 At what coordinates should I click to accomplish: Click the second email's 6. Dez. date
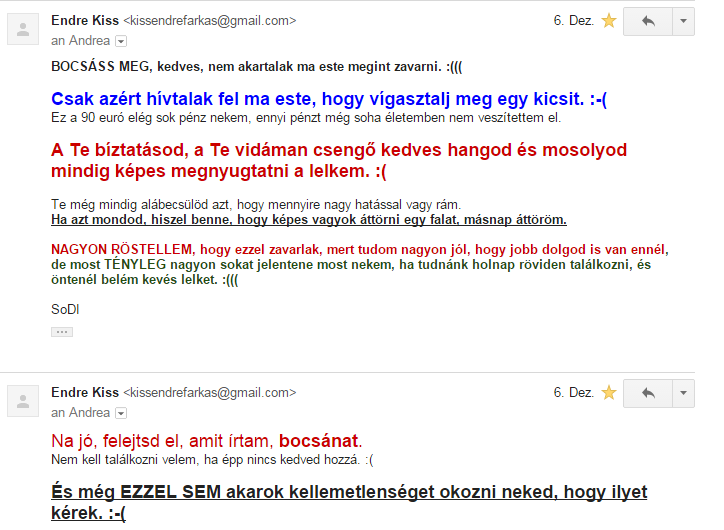[573, 393]
